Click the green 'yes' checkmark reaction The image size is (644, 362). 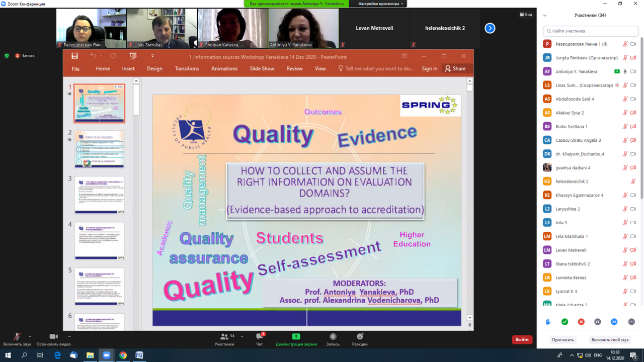(565, 322)
